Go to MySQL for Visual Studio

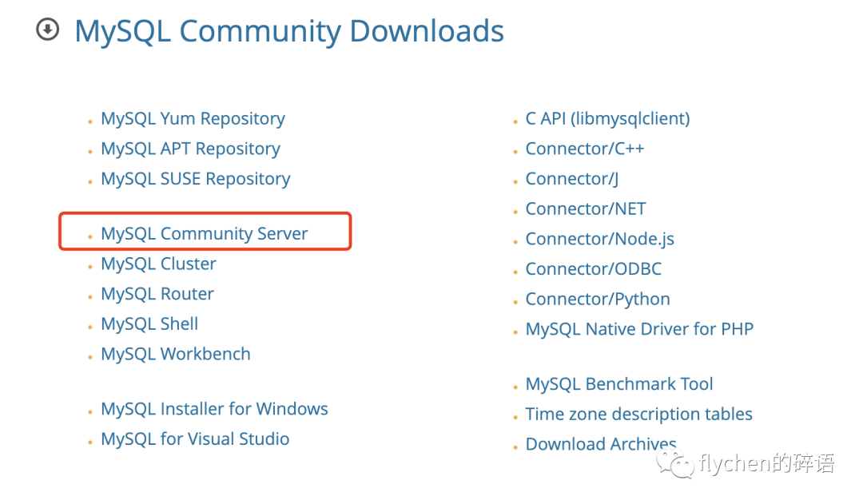point(195,439)
